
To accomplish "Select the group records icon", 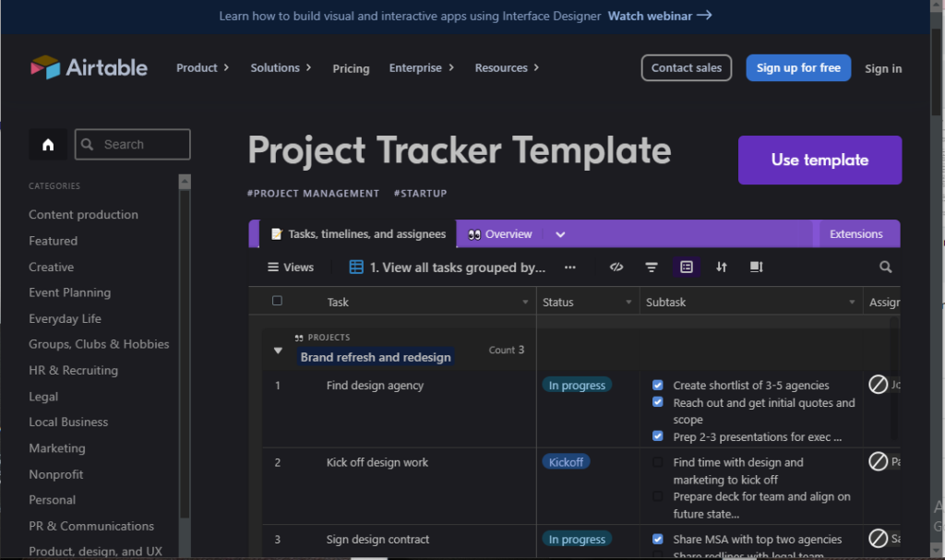I will pos(687,267).
